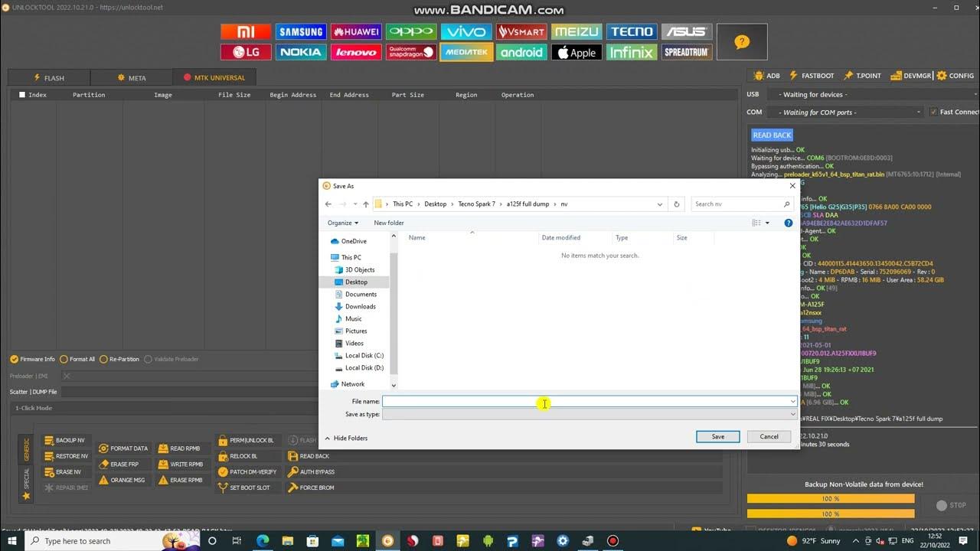Click the Save As dialog help icon
Viewport: 980px width, 551px height.
point(789,223)
